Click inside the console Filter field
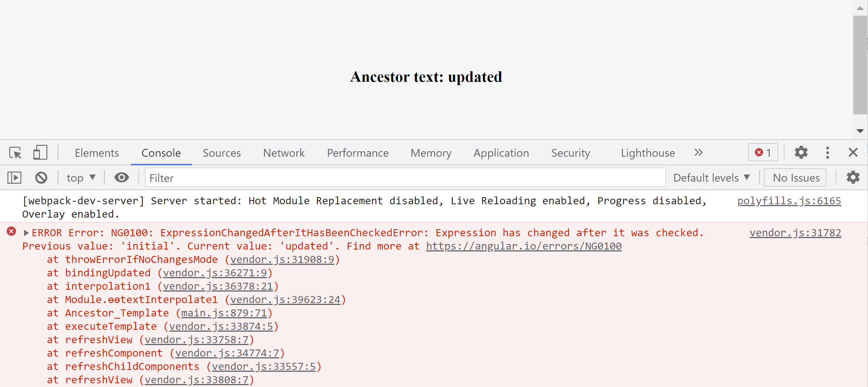The width and height of the screenshot is (868, 387). [404, 178]
